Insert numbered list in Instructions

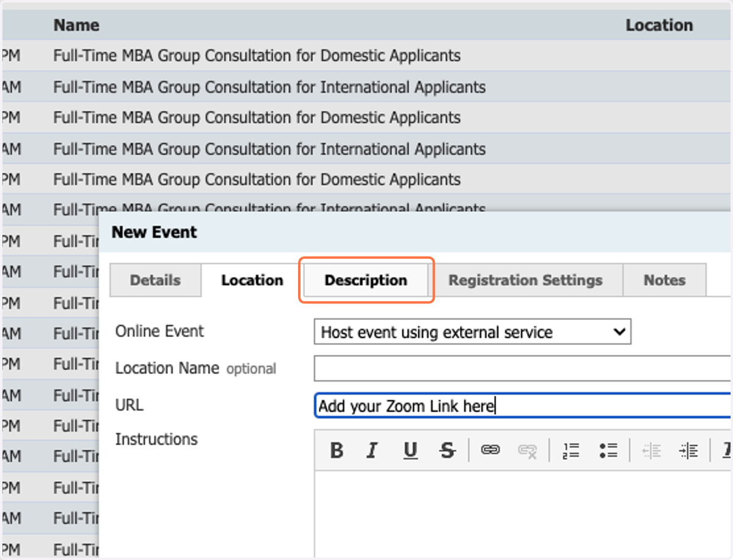[x=571, y=451]
